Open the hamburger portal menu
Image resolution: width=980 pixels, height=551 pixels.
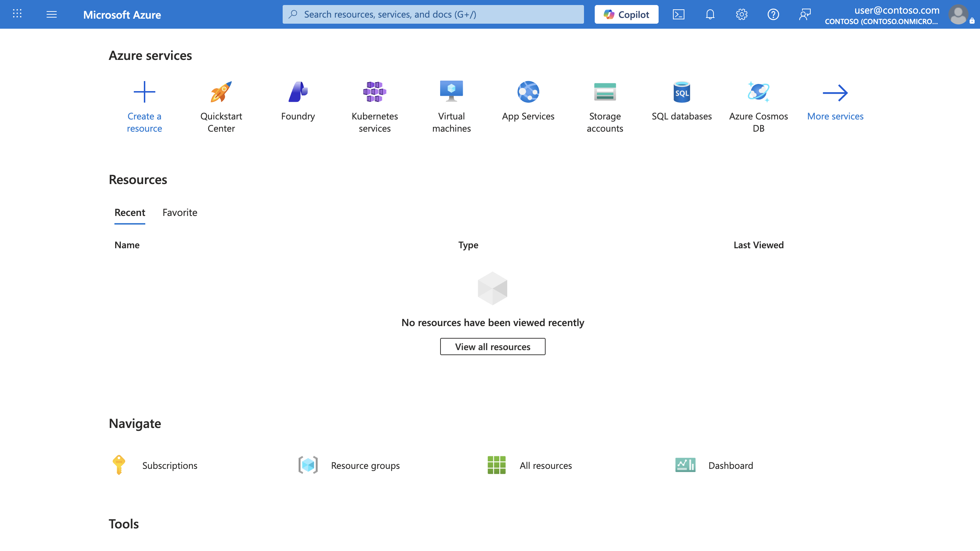pyautogui.click(x=51, y=14)
